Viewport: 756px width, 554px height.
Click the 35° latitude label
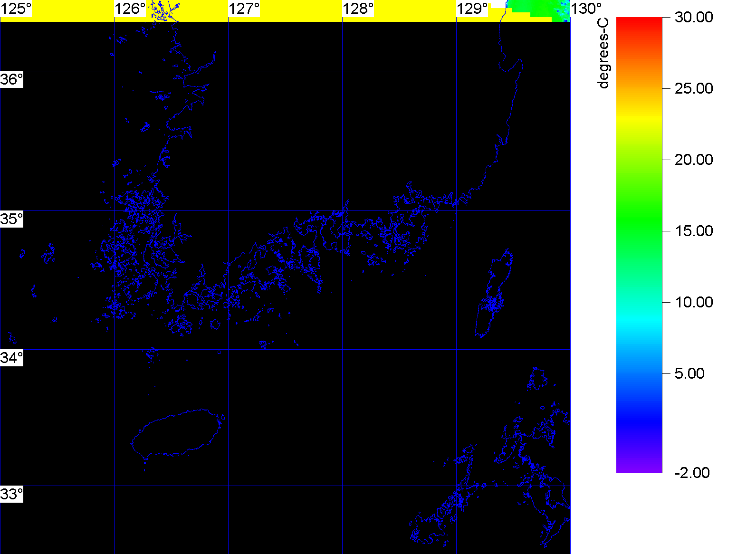pyautogui.click(x=11, y=219)
